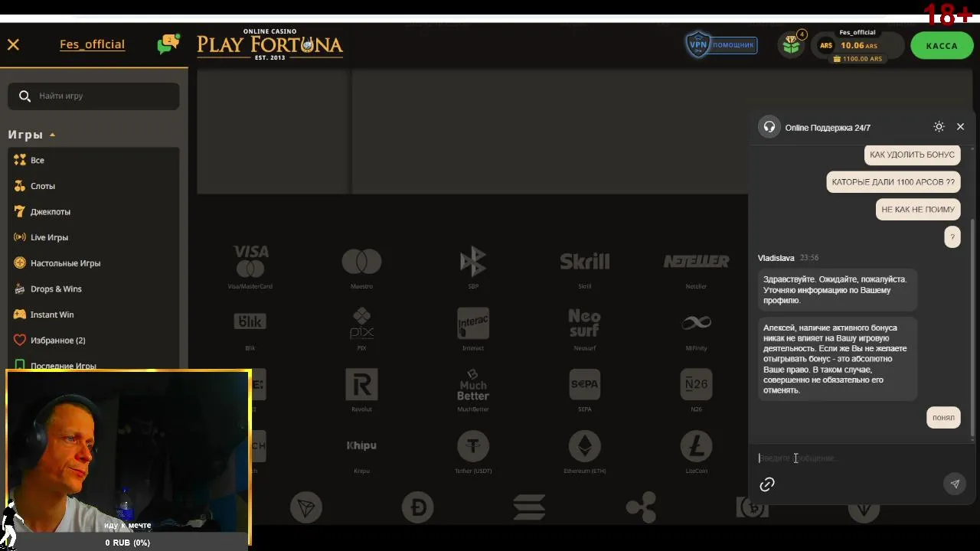Click the MuchBetter payment icon
The width and height of the screenshot is (980, 551).
coord(473,384)
